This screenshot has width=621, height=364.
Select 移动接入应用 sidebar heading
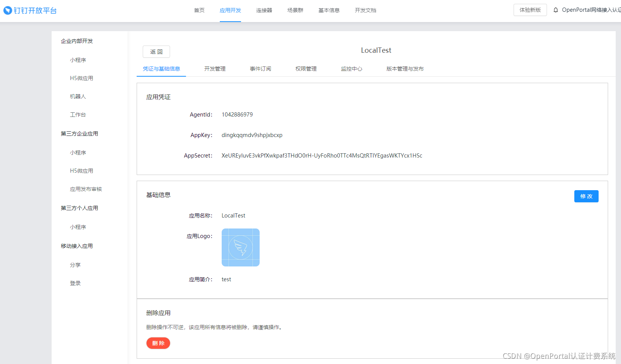point(77,246)
